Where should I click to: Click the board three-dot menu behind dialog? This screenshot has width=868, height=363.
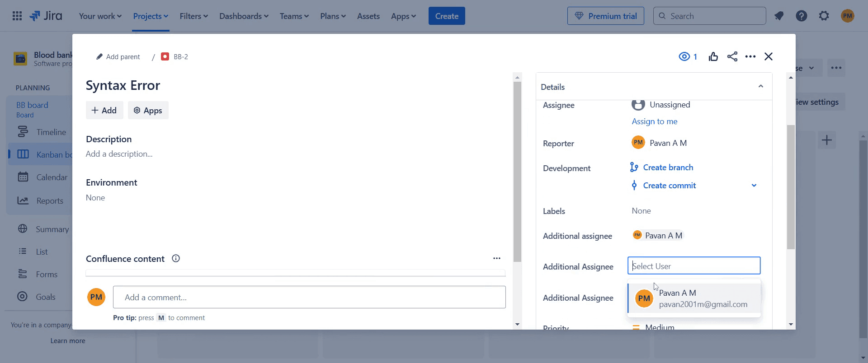point(836,68)
